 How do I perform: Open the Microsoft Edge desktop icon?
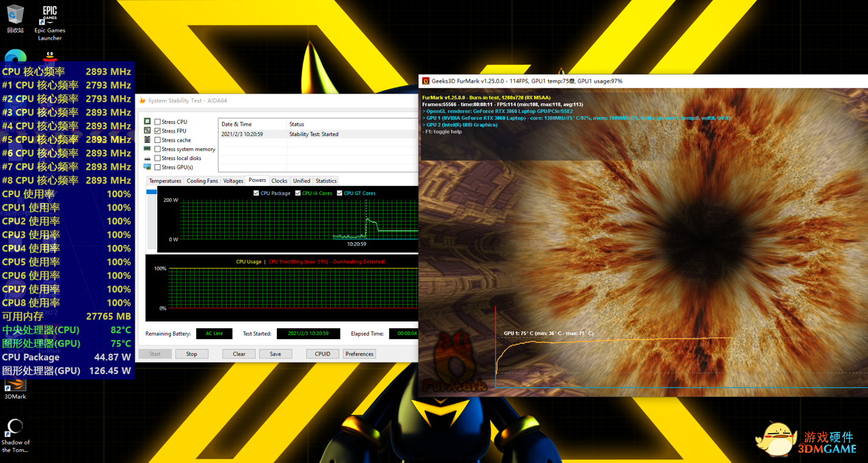tap(15, 56)
